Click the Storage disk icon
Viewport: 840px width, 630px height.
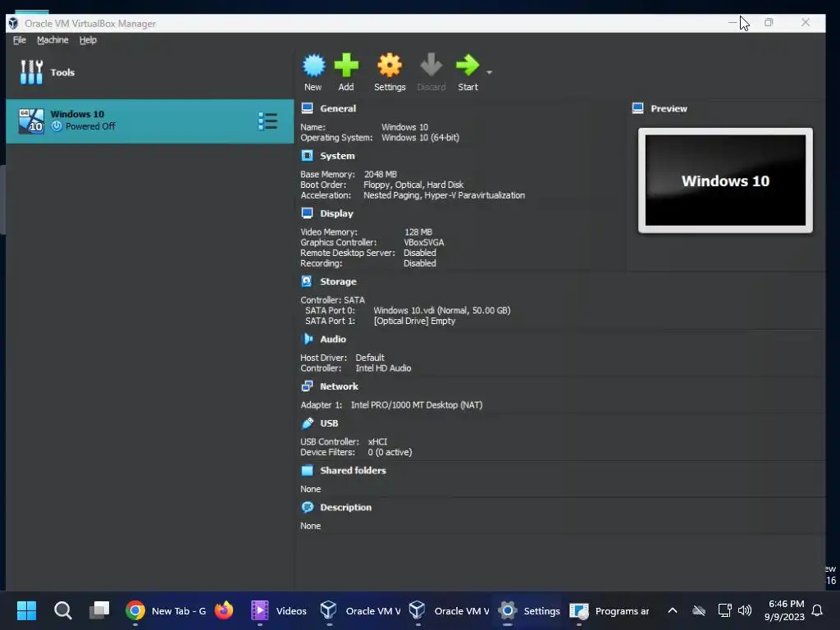[307, 281]
